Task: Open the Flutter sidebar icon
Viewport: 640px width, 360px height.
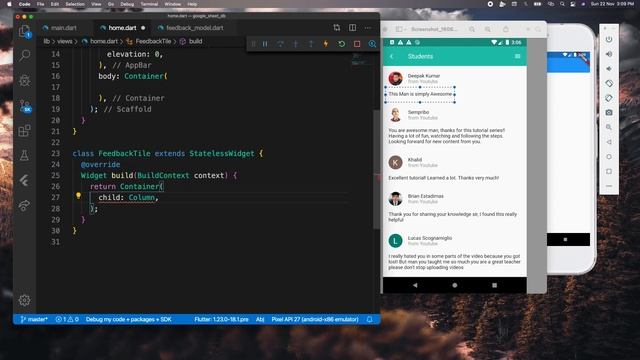Action: (24, 180)
